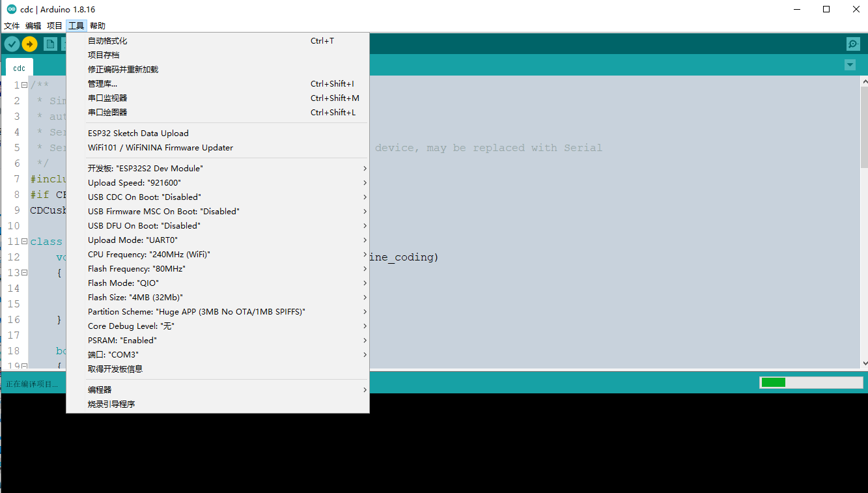Viewport: 868px width, 493px height.
Task: Expand the Flash Mode submenu
Action: coord(217,283)
